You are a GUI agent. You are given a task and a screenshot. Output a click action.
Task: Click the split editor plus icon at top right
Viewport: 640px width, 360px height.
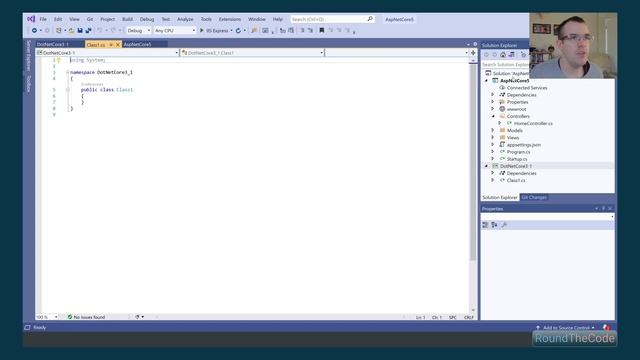473,53
